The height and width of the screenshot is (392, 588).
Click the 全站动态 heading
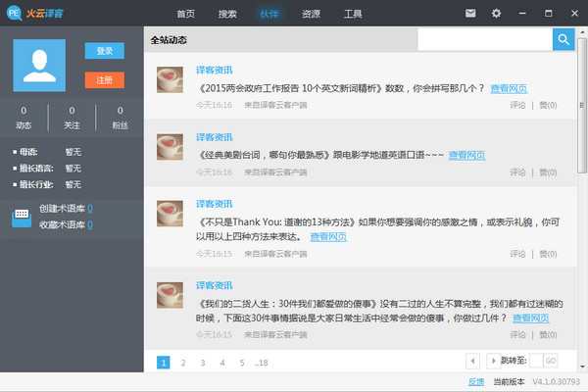click(x=169, y=40)
